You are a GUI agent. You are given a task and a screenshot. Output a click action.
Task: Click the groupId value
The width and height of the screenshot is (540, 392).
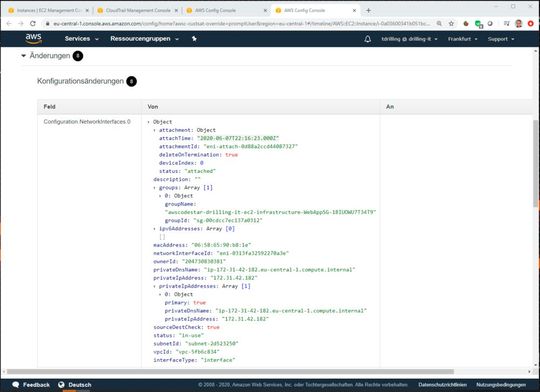[x=228, y=220]
